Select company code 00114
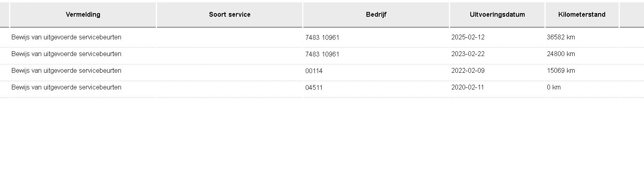 click(x=314, y=71)
